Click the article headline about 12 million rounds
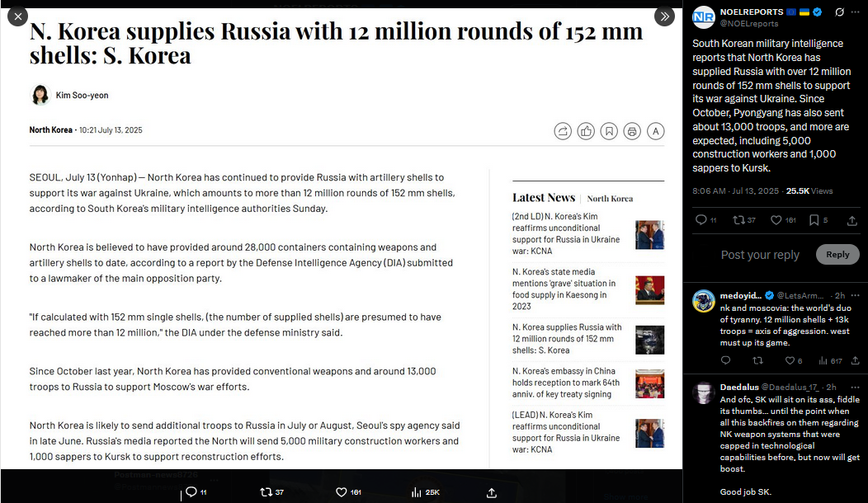Screen dimensions: 868x503 coord(336,43)
